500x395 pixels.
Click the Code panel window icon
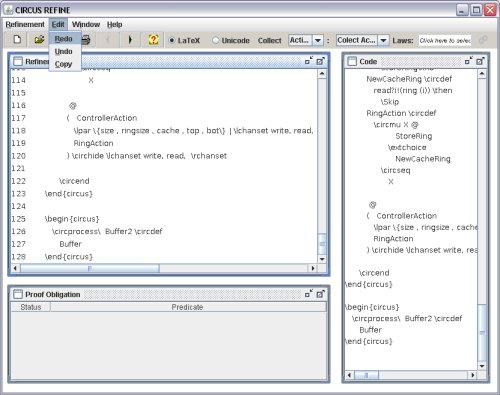352,61
